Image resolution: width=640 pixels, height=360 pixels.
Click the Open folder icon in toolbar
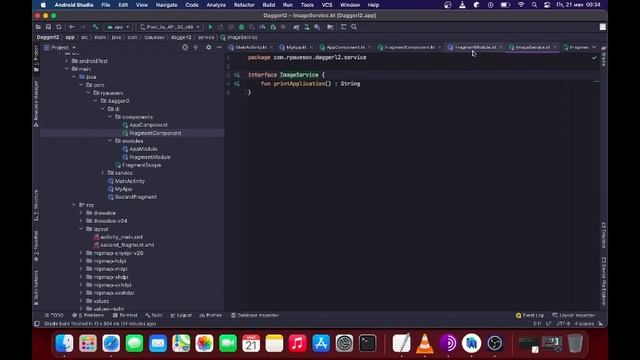[x=38, y=27]
